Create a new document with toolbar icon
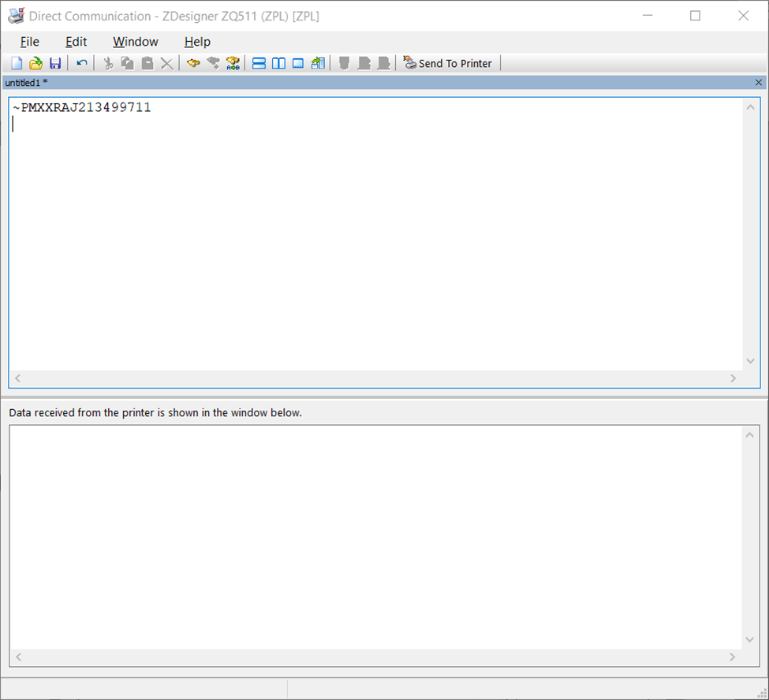The height and width of the screenshot is (700, 769). pos(17,63)
